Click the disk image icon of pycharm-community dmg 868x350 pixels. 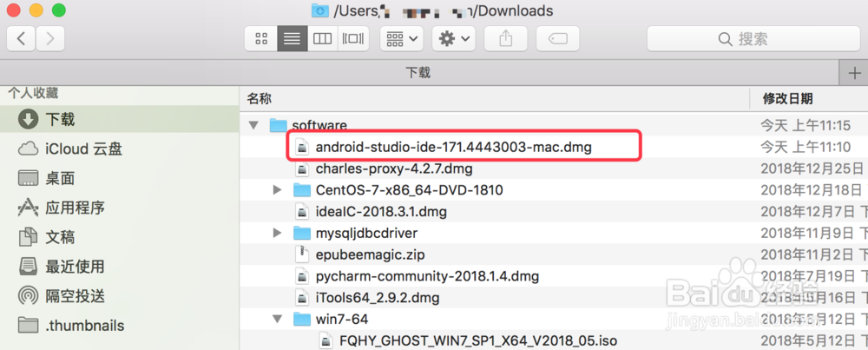(302, 276)
